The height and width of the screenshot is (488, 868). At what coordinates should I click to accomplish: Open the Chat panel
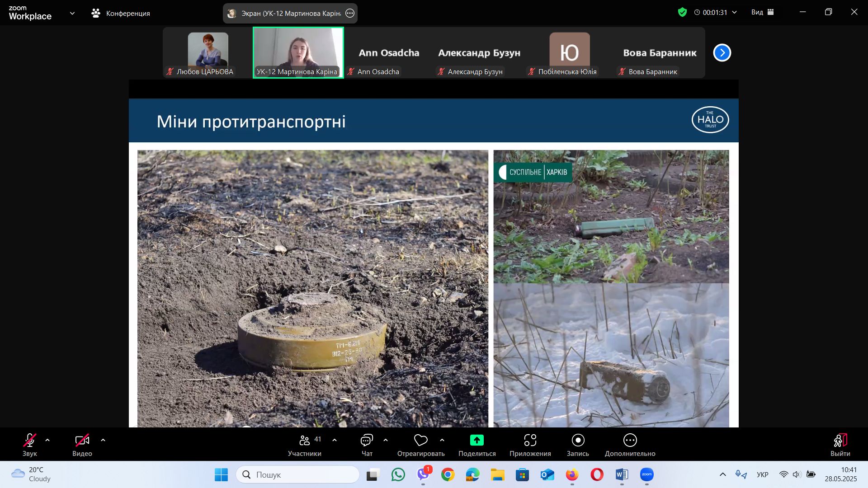pos(367,440)
